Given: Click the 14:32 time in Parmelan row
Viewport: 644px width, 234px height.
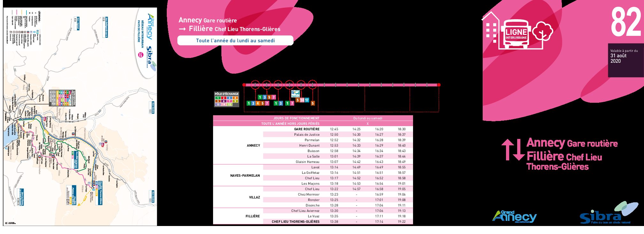Looking at the screenshot, I should pos(356,140).
